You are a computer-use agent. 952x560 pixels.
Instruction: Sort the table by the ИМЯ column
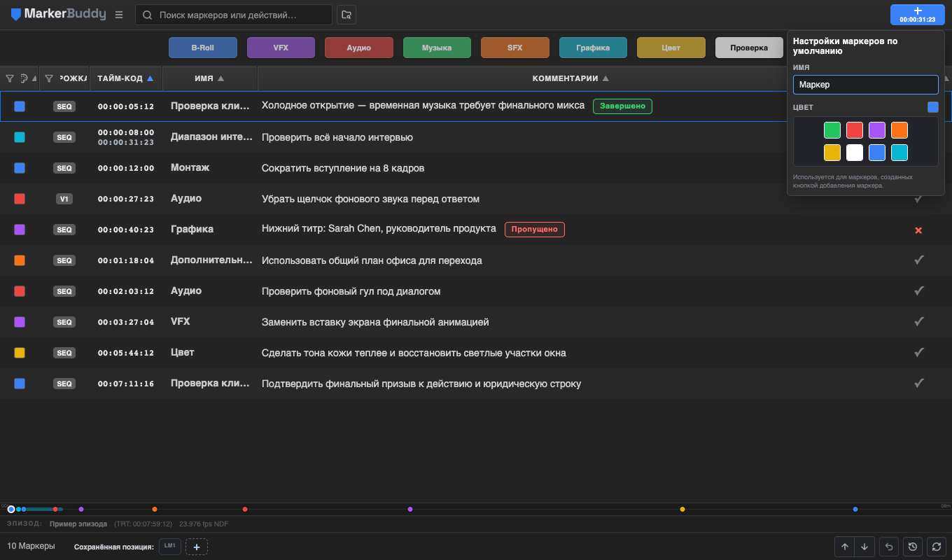click(210, 78)
